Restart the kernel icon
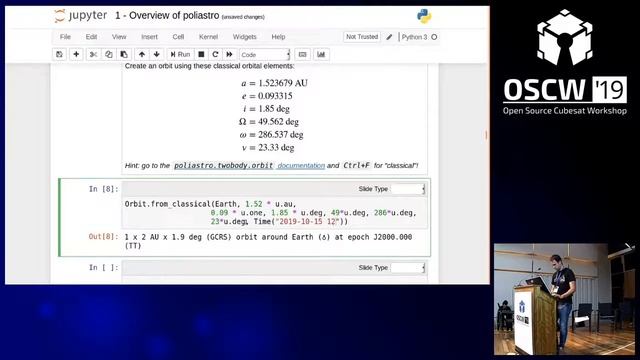The height and width of the screenshot is (360, 640). tap(215, 54)
